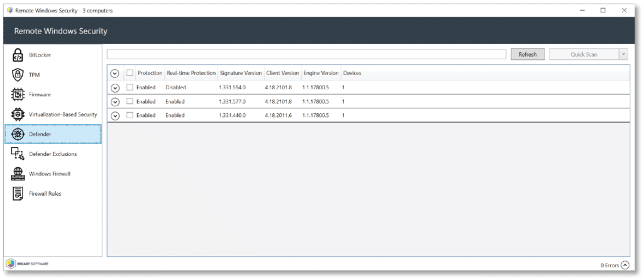This screenshot has width=644, height=280.
Task: Sort by Devices column header
Action: [x=352, y=73]
